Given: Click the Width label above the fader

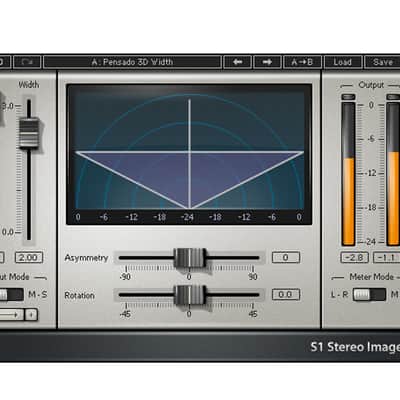Looking at the screenshot, I should click(29, 85).
